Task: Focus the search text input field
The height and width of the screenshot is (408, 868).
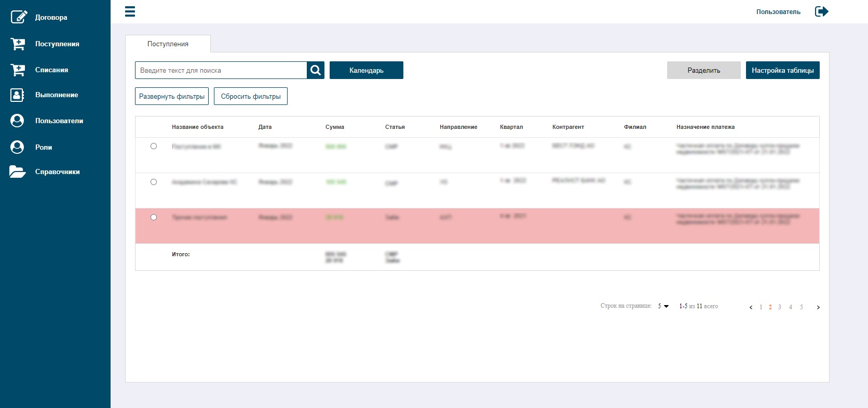Action: coord(221,70)
